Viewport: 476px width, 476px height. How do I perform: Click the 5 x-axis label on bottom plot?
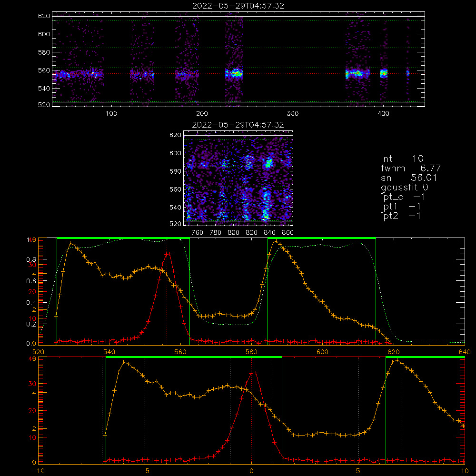(358, 471)
